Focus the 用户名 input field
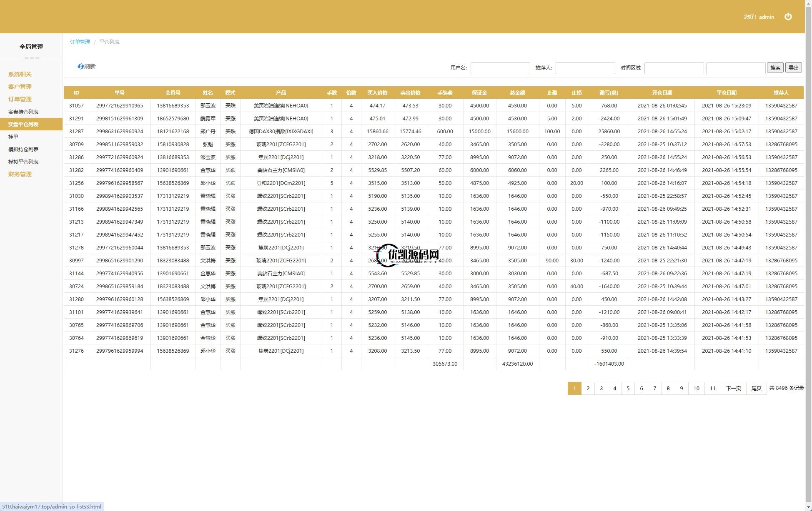 (x=500, y=68)
